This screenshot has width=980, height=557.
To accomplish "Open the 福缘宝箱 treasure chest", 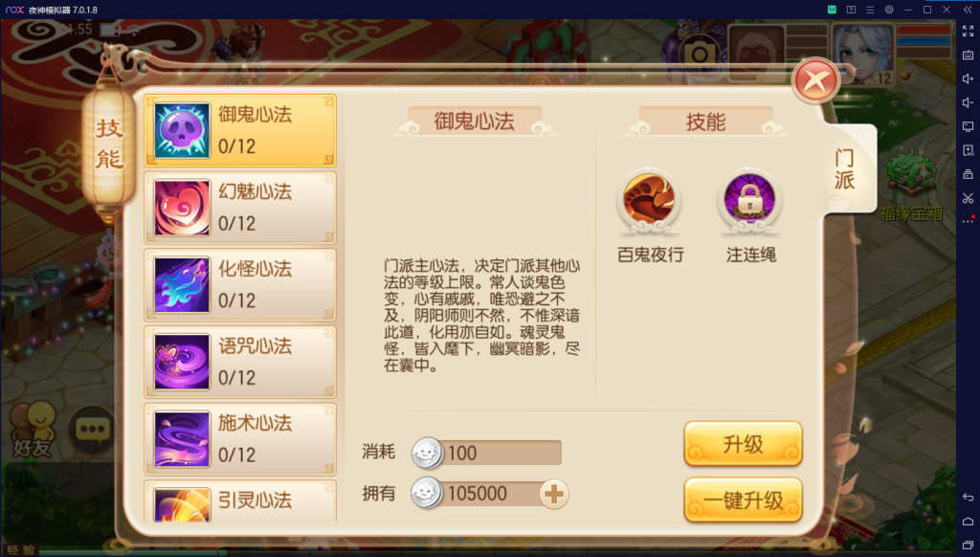I will (x=911, y=186).
